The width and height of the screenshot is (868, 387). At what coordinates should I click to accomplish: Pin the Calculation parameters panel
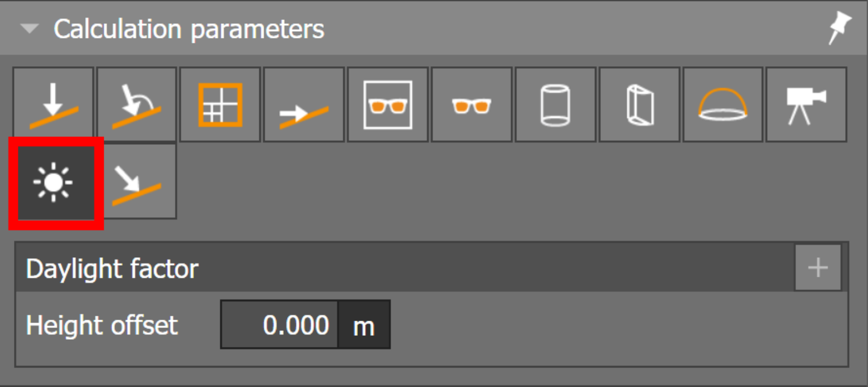(840, 29)
